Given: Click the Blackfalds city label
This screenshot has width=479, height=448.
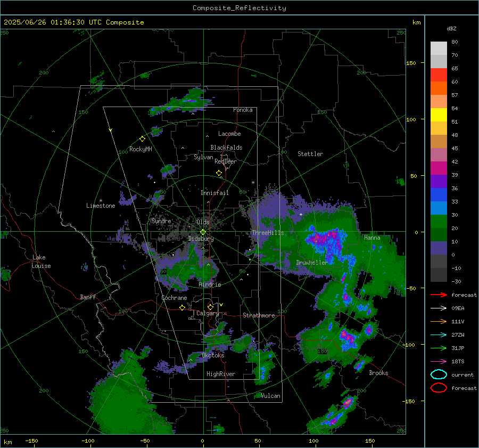Looking at the screenshot, I should click(226, 148).
